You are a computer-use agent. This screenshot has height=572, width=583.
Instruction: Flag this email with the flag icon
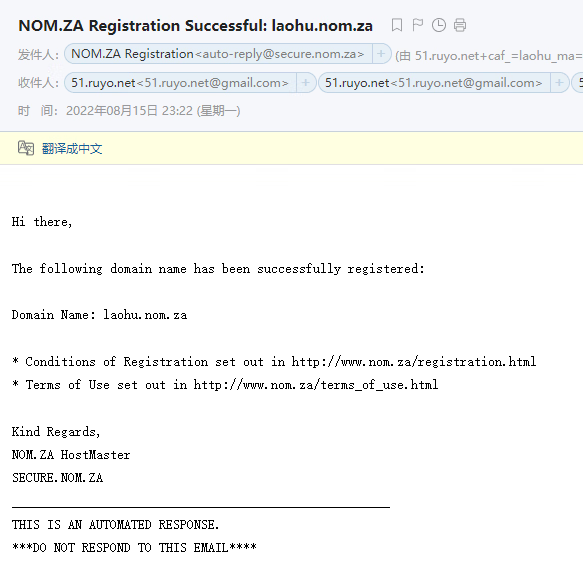pyautogui.click(x=418, y=25)
